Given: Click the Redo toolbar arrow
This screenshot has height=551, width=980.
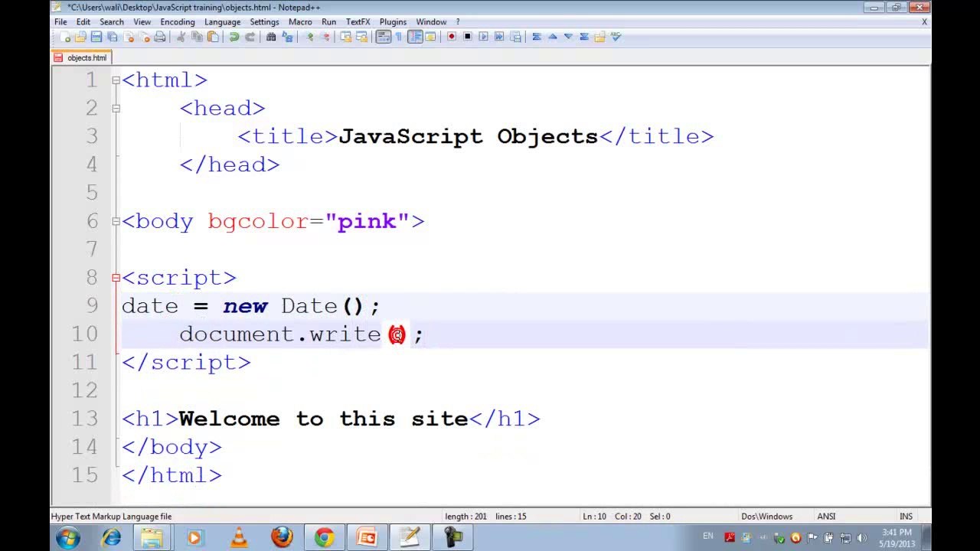Looking at the screenshot, I should click(x=250, y=37).
